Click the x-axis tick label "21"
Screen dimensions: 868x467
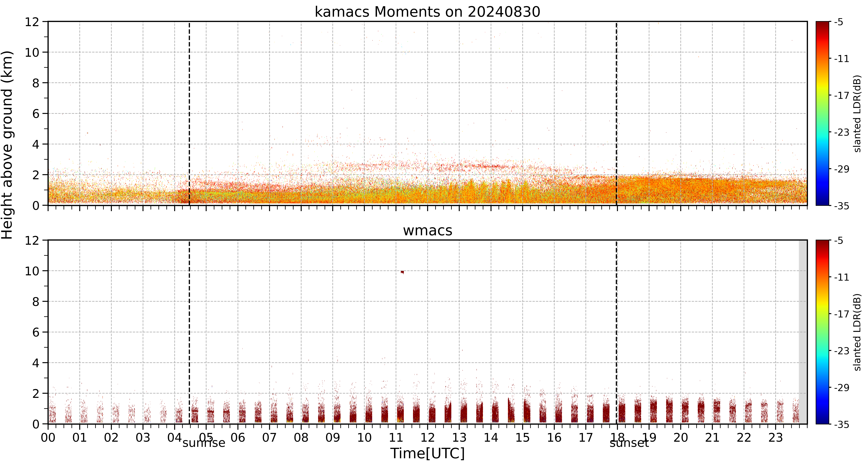[712, 438]
